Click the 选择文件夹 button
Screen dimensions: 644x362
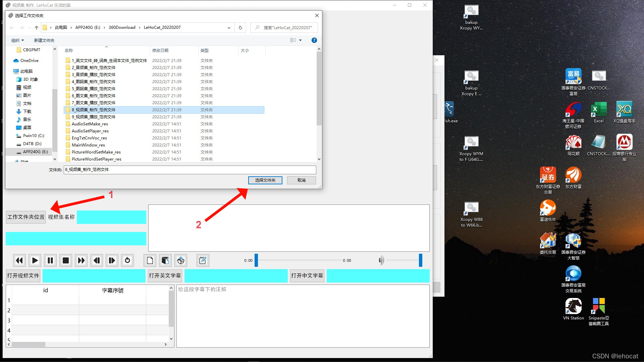tap(265, 180)
